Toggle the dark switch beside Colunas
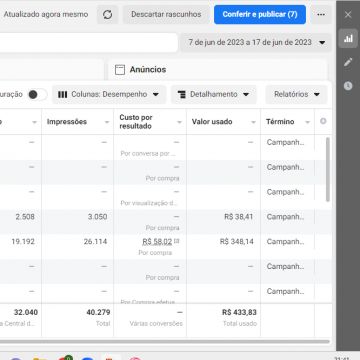This screenshot has height=360, width=360. [x=37, y=94]
